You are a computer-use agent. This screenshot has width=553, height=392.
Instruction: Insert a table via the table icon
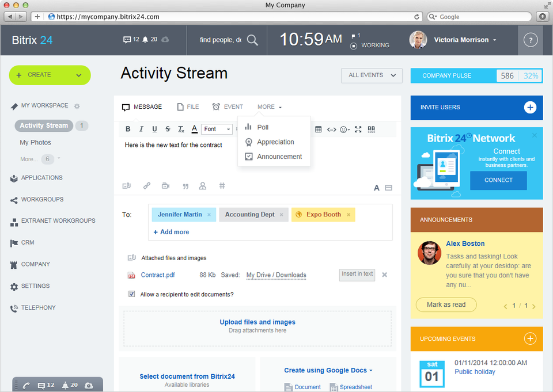click(319, 130)
